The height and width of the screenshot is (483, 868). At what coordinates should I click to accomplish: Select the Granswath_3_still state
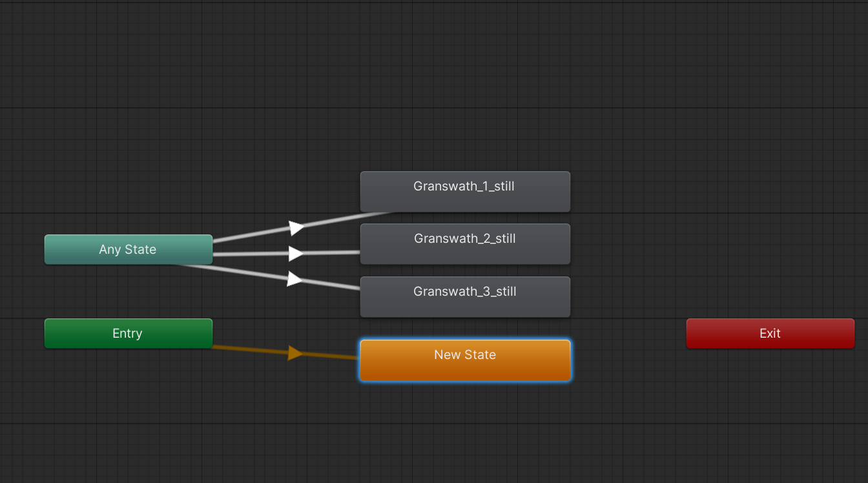tap(465, 296)
